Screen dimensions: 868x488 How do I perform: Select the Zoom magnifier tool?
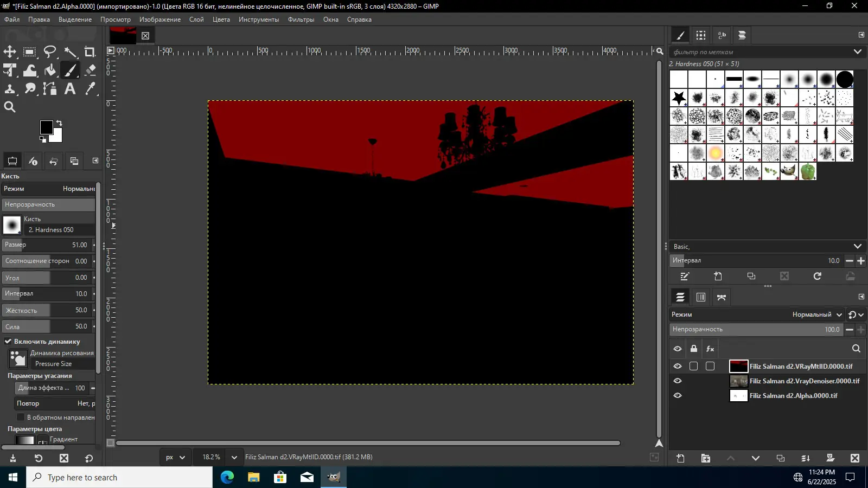click(10, 107)
